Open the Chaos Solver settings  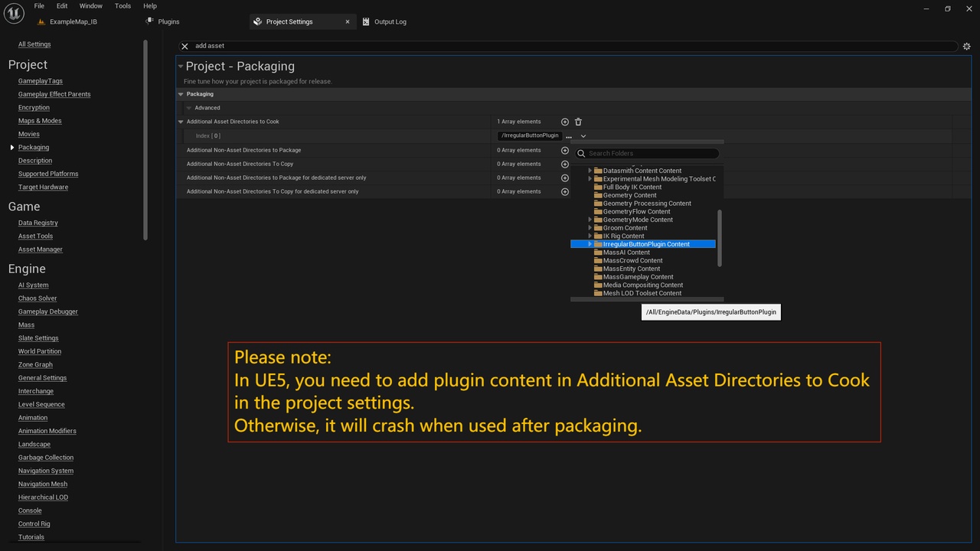(x=38, y=298)
